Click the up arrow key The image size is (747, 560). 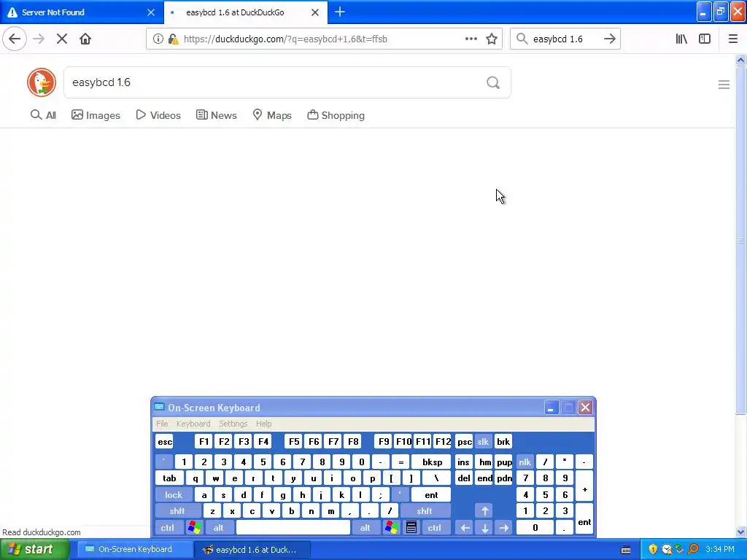(x=484, y=511)
